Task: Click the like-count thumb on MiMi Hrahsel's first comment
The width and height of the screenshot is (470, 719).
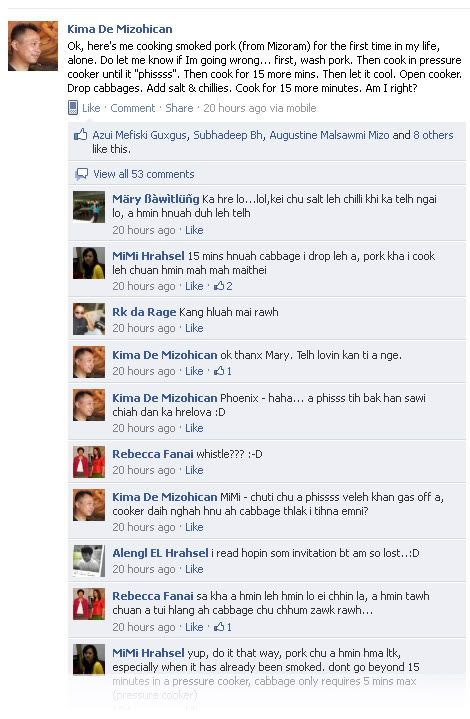Action: point(219,286)
